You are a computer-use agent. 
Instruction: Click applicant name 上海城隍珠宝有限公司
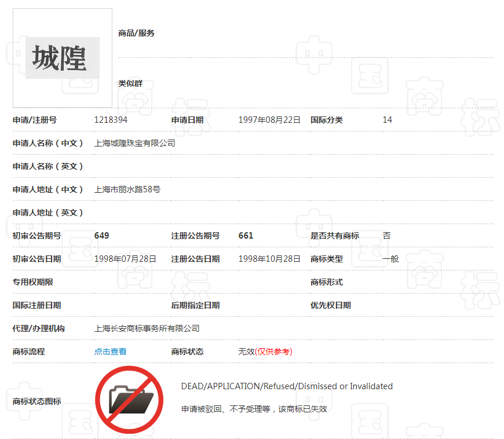coord(136,143)
